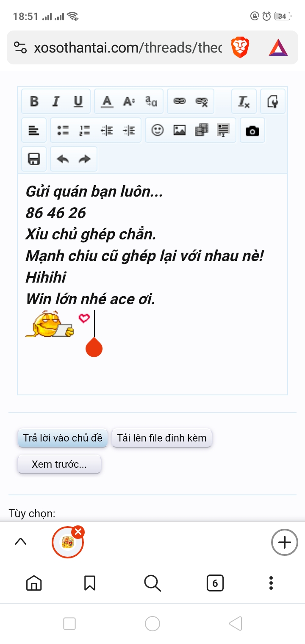Image resolution: width=305 pixels, height=644 pixels.
Task: Undo last edit with undo arrow
Action: coord(63,159)
